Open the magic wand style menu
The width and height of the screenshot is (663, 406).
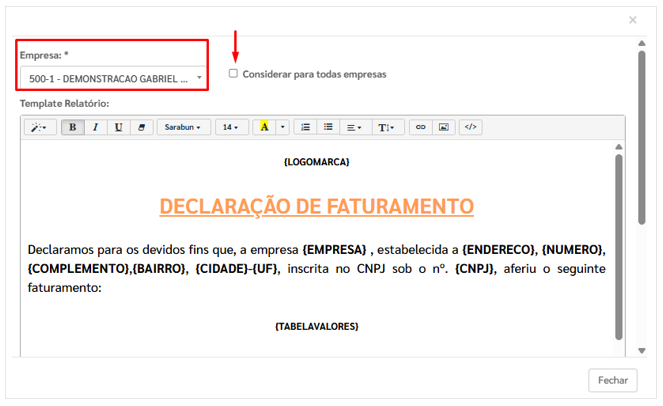point(40,128)
